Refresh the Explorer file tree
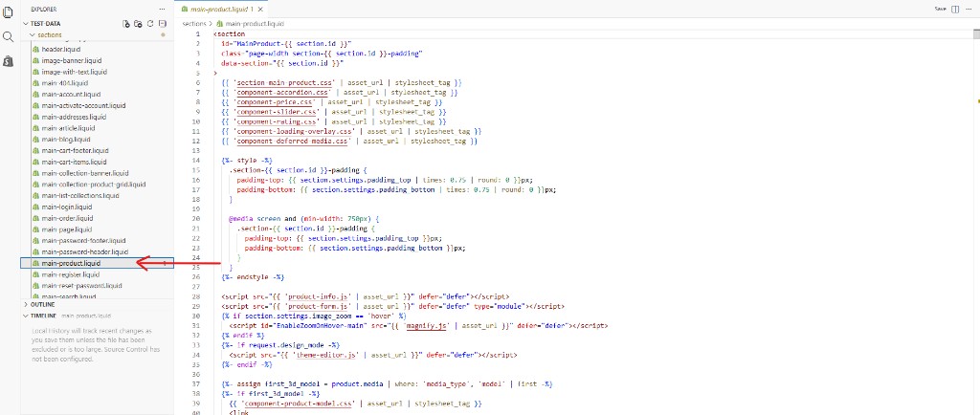The height and width of the screenshot is (415, 980). (150, 24)
